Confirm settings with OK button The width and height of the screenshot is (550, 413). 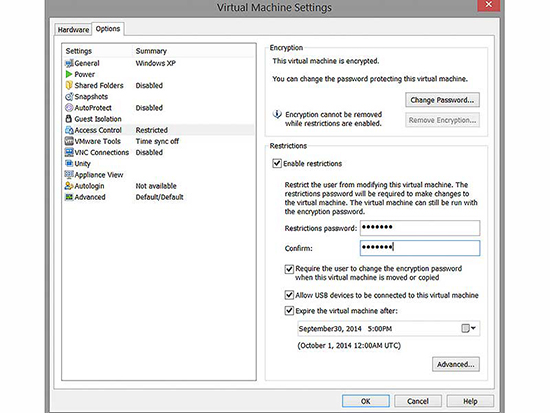tap(365, 401)
